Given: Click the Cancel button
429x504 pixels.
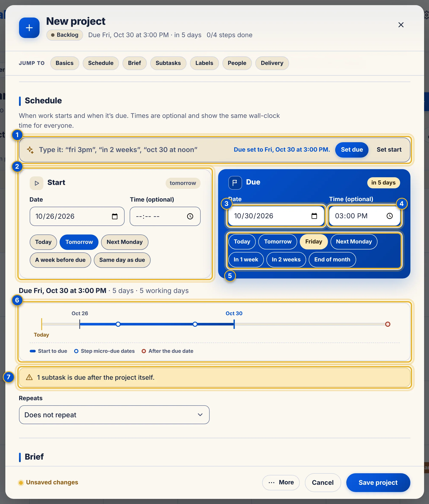Looking at the screenshot, I should 323,483.
